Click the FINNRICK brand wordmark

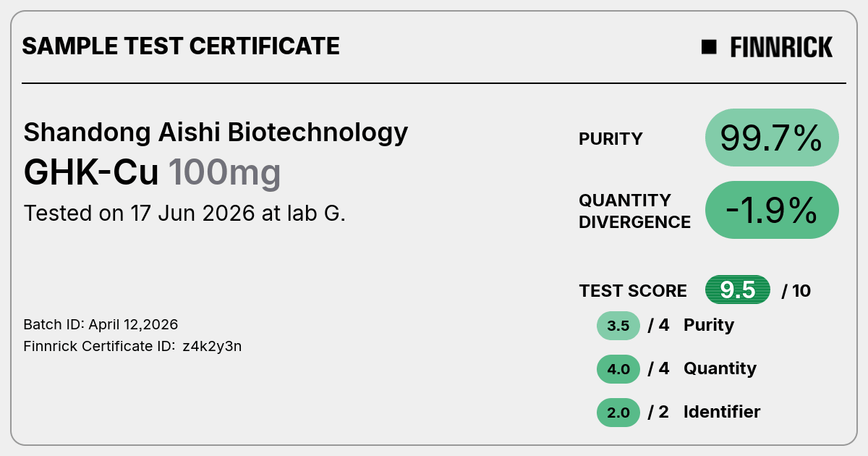coord(781,47)
